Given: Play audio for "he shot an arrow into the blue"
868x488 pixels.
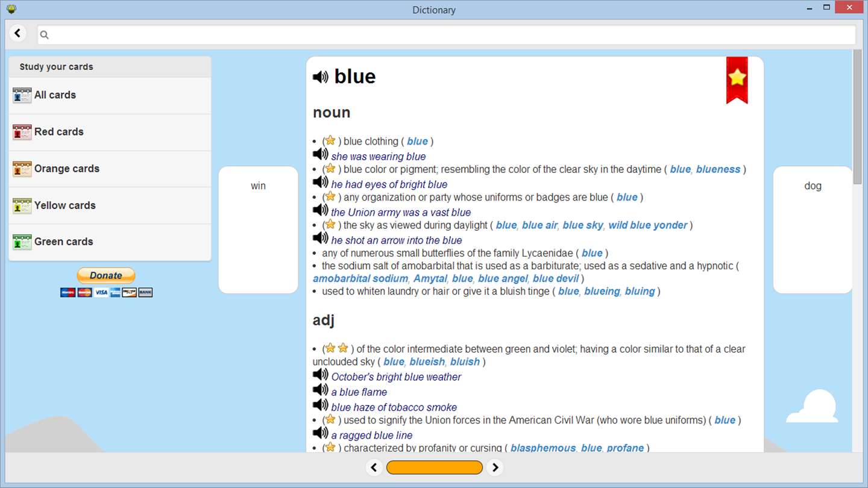Looking at the screenshot, I should point(321,238).
